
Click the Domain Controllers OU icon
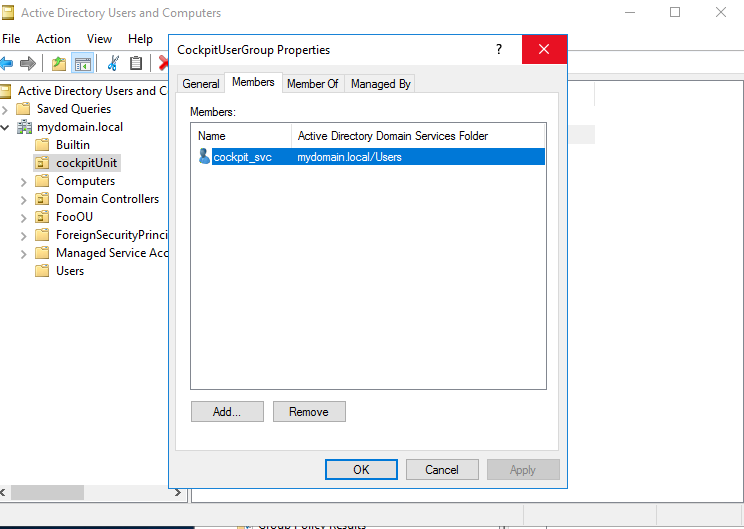coord(42,199)
